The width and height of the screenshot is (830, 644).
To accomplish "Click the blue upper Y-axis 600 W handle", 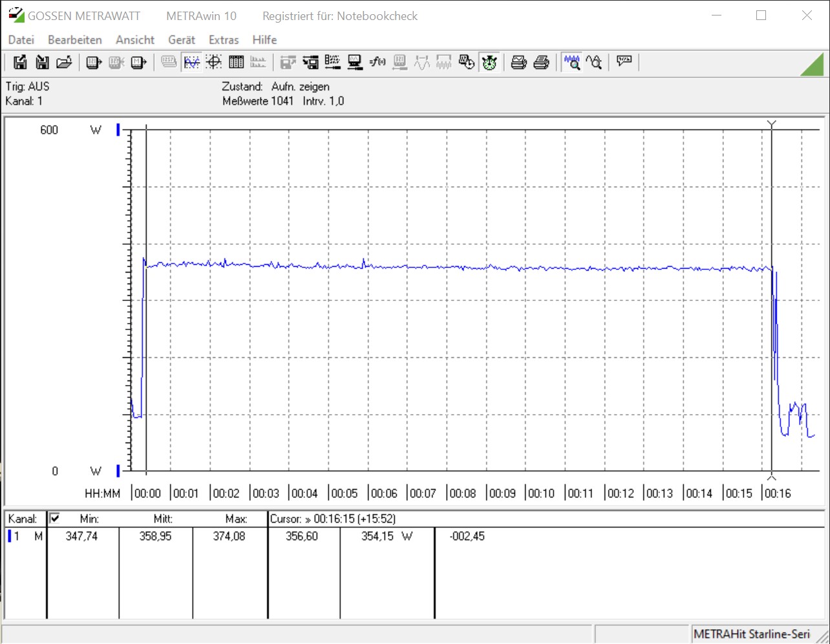I will [118, 130].
